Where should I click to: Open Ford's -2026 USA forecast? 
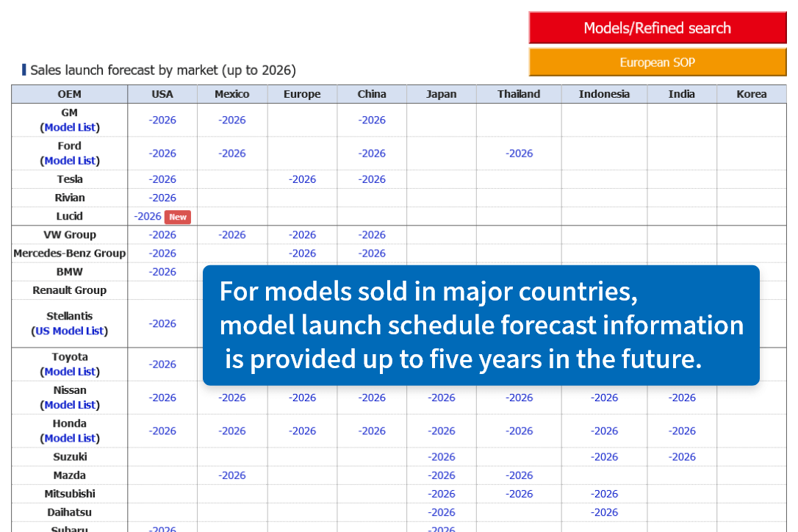click(162, 154)
